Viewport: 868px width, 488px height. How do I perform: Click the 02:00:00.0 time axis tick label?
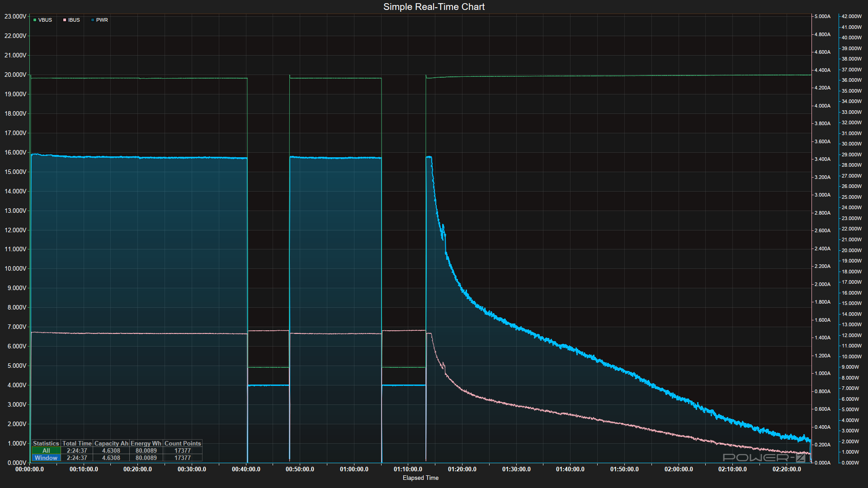click(679, 469)
